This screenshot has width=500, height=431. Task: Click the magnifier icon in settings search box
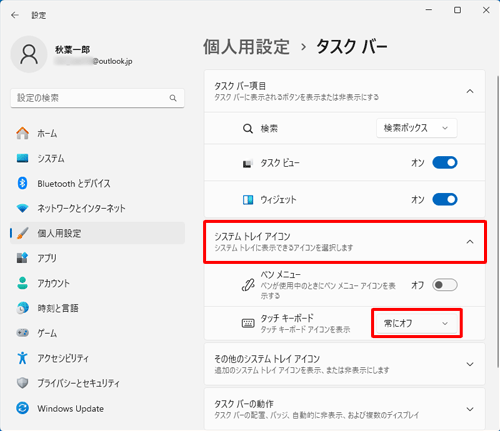pos(173,98)
